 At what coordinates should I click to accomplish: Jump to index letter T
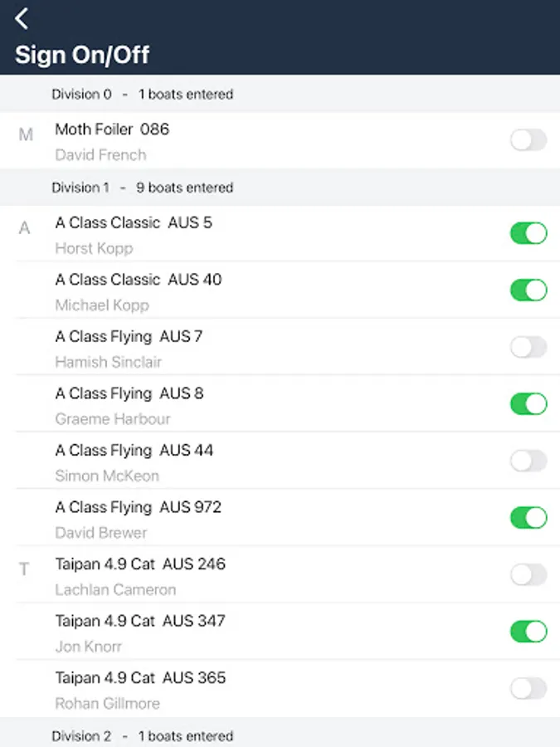[x=24, y=569]
